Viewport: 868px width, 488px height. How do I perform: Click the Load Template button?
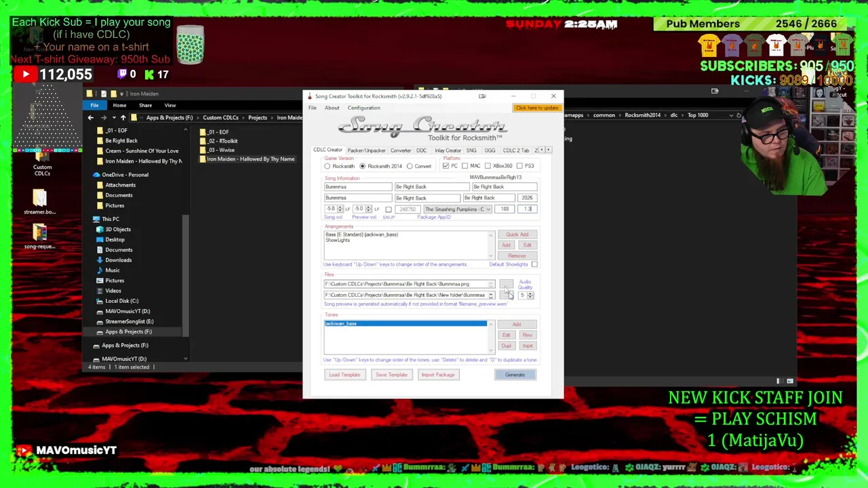[x=344, y=375]
